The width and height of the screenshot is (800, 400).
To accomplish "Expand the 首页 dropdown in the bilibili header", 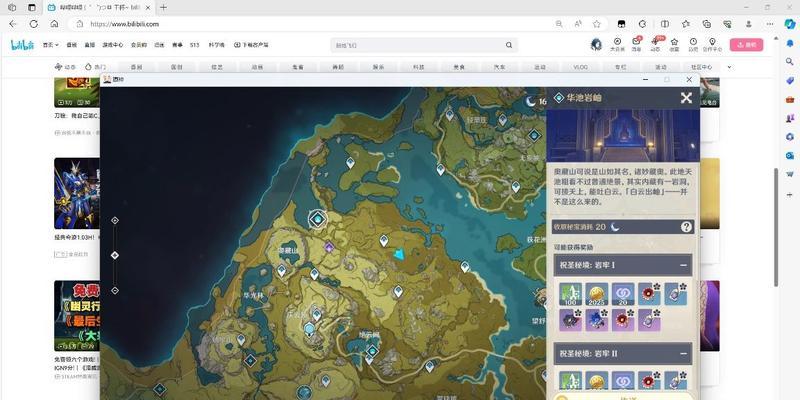I will coord(51,45).
